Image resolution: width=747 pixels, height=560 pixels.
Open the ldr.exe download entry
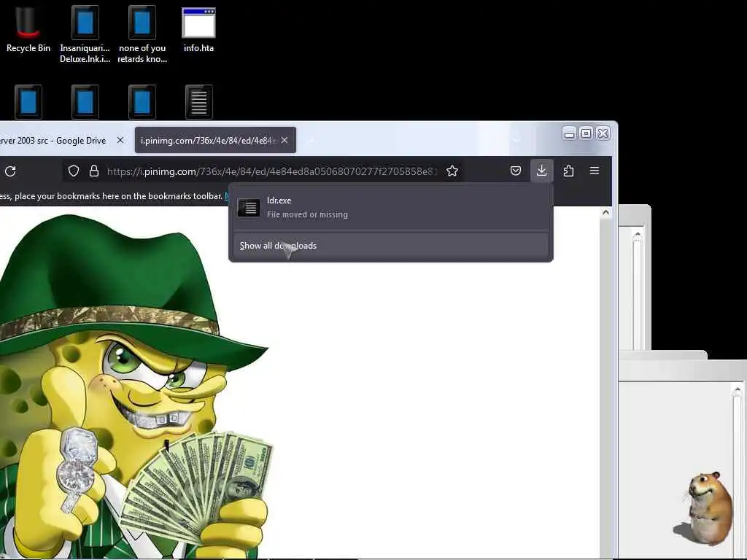pyautogui.click(x=391, y=207)
